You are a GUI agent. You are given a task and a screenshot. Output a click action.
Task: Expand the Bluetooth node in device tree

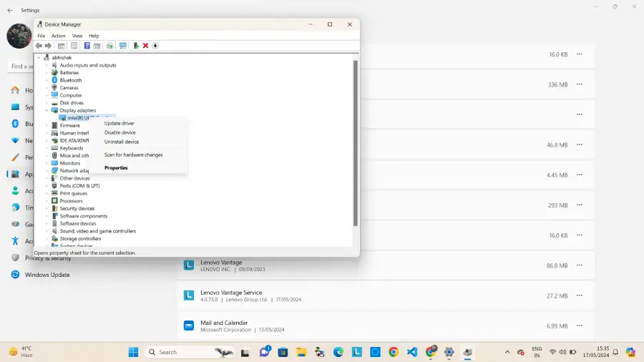47,80
